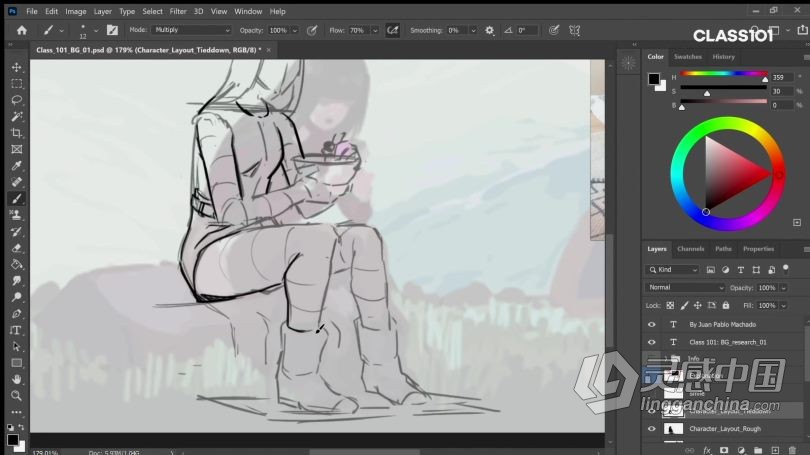Select the Lasso tool
The height and width of the screenshot is (455, 810).
[x=17, y=100]
